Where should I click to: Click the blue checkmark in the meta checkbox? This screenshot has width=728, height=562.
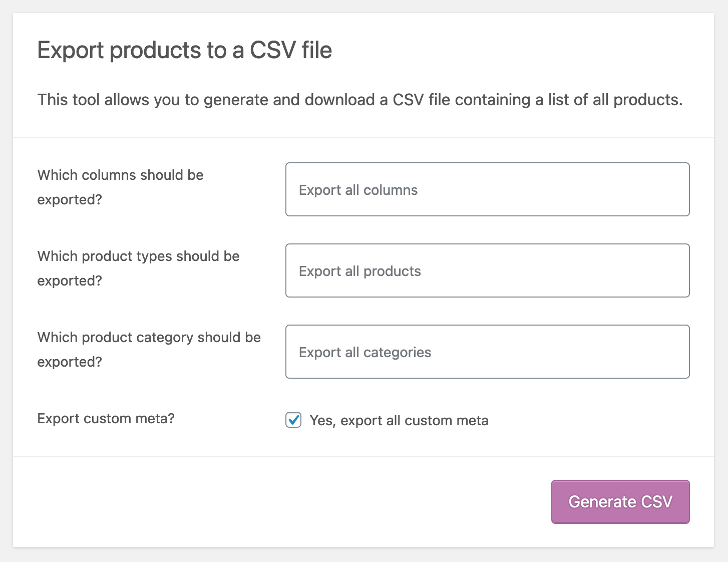coord(294,419)
